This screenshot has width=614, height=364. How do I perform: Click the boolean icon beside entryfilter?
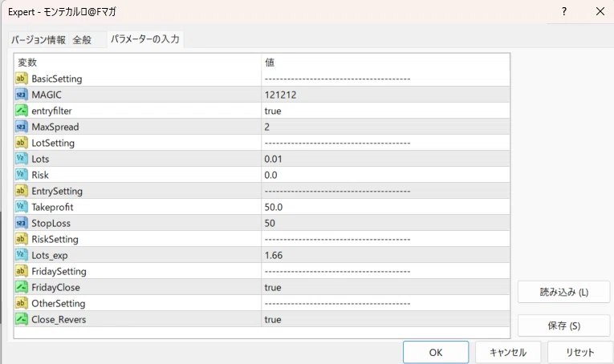click(22, 111)
